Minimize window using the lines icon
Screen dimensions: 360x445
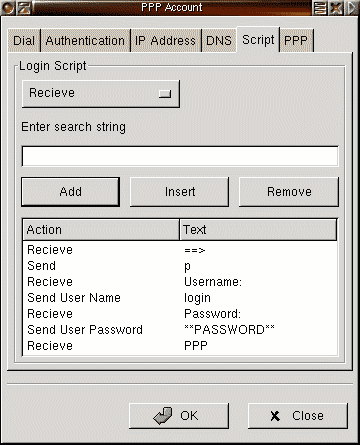(321, 8)
